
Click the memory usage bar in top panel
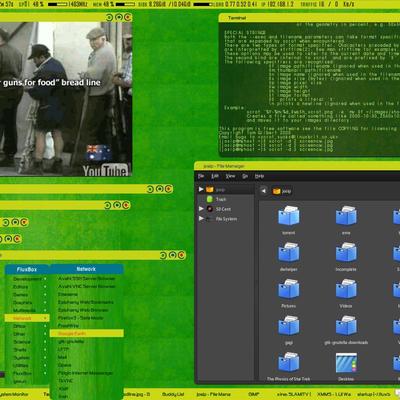pos(125,5)
